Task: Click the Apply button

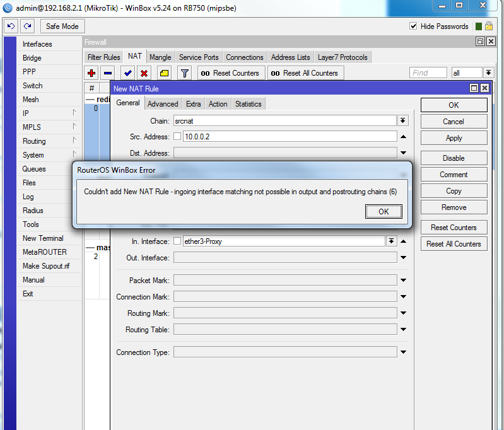Action: point(454,138)
